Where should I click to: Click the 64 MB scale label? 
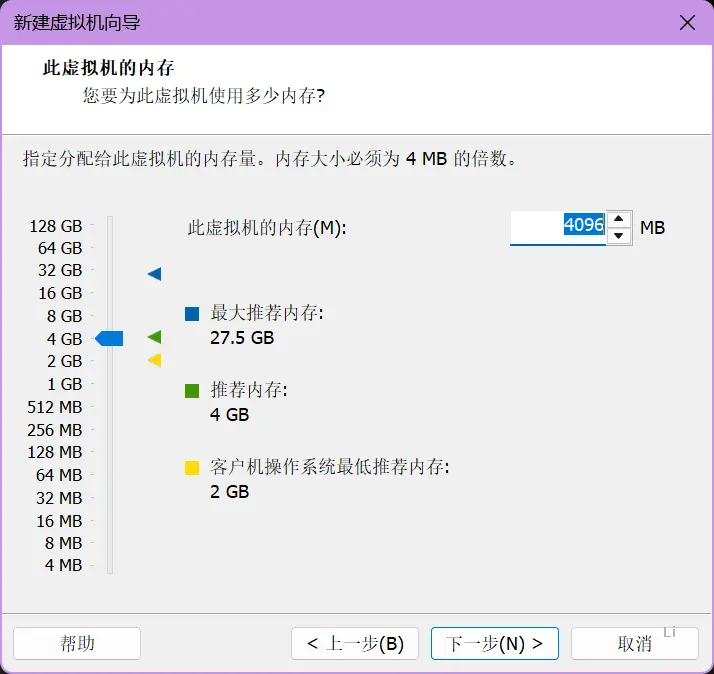(59, 475)
